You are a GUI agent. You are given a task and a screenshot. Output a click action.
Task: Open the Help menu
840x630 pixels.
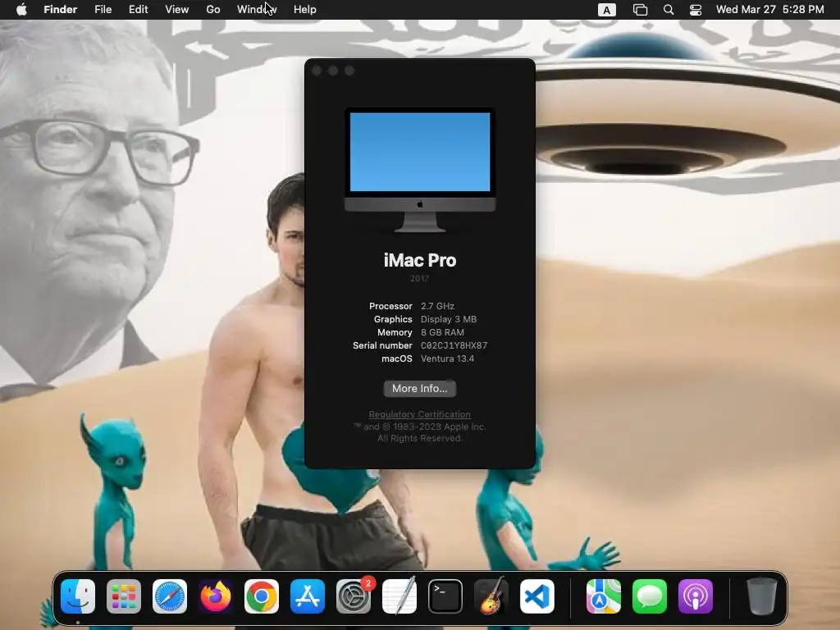pyautogui.click(x=305, y=10)
